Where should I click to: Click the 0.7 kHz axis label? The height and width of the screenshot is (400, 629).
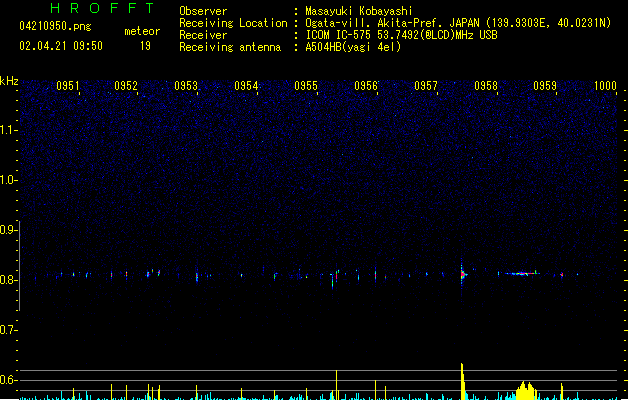click(8, 330)
